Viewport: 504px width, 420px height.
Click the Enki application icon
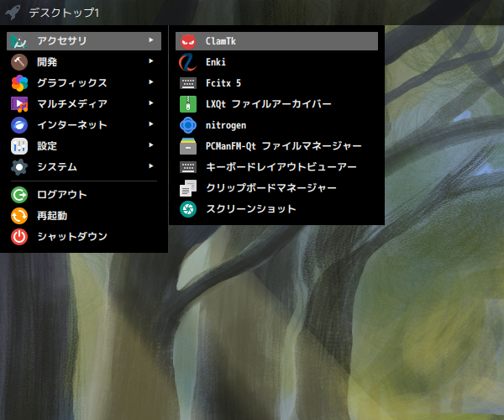point(188,62)
